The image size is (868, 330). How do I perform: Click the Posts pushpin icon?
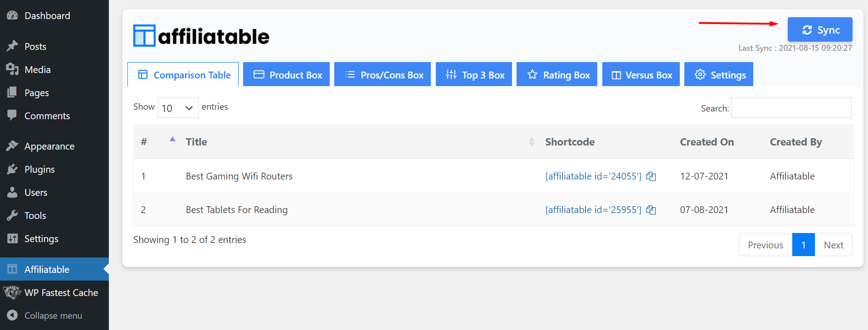pos(12,46)
